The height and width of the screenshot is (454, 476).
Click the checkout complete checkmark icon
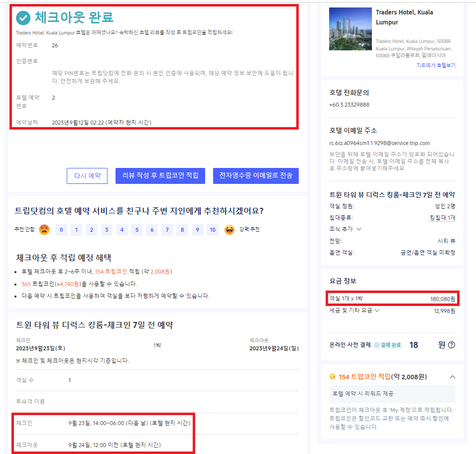pos(23,18)
